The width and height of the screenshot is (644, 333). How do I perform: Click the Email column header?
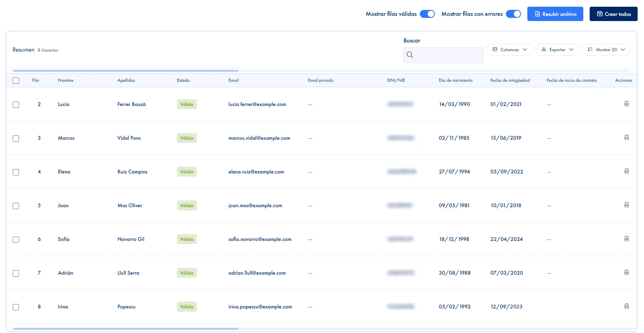pyautogui.click(x=233, y=80)
